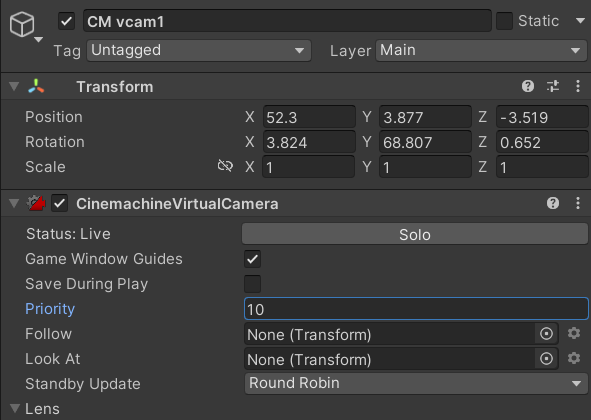Viewport: 591px width, 420px height.
Task: Open Look At field gear settings
Action: point(574,358)
